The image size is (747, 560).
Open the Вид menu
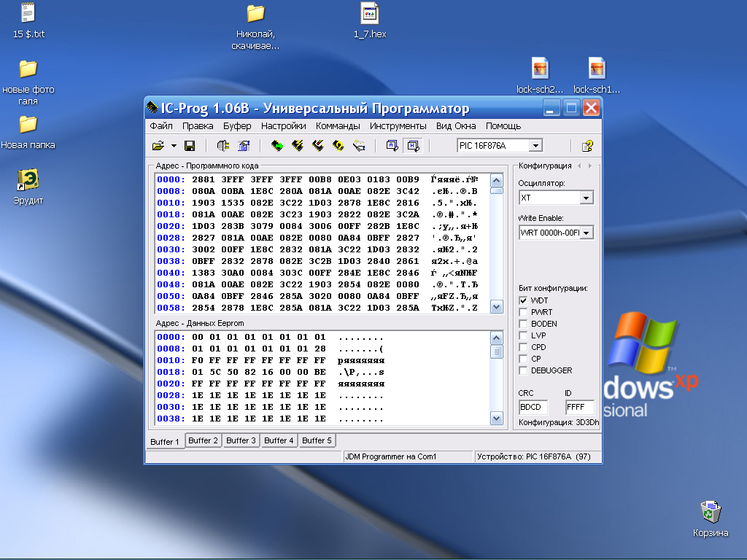443,125
